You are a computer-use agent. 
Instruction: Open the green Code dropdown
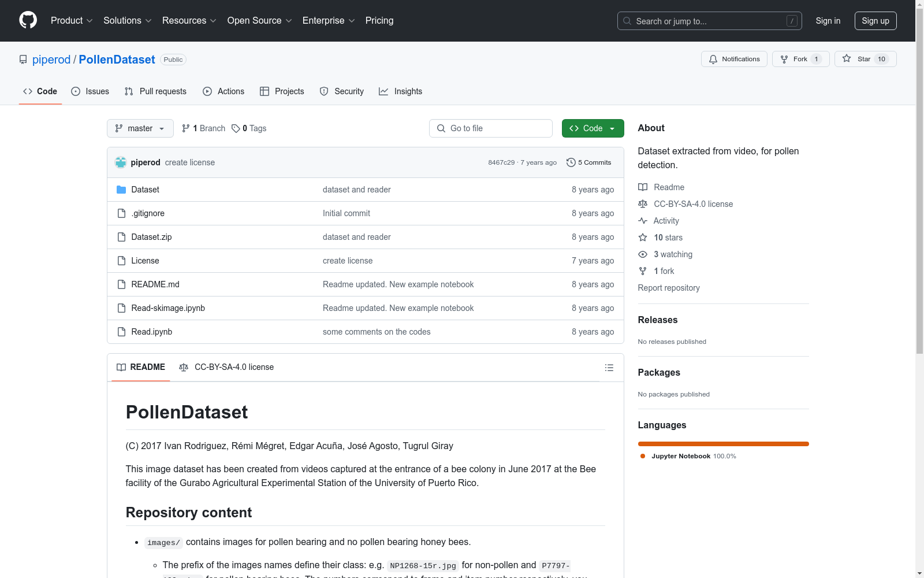point(593,128)
